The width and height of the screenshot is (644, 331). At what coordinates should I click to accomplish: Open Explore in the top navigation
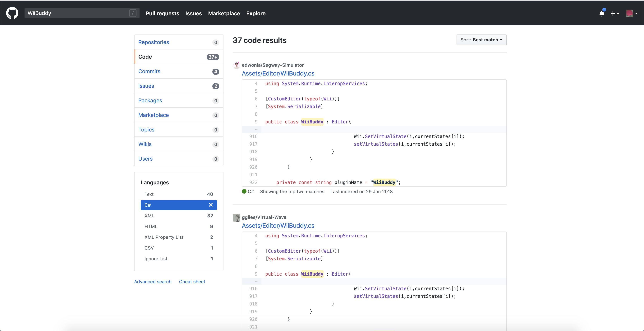point(256,13)
